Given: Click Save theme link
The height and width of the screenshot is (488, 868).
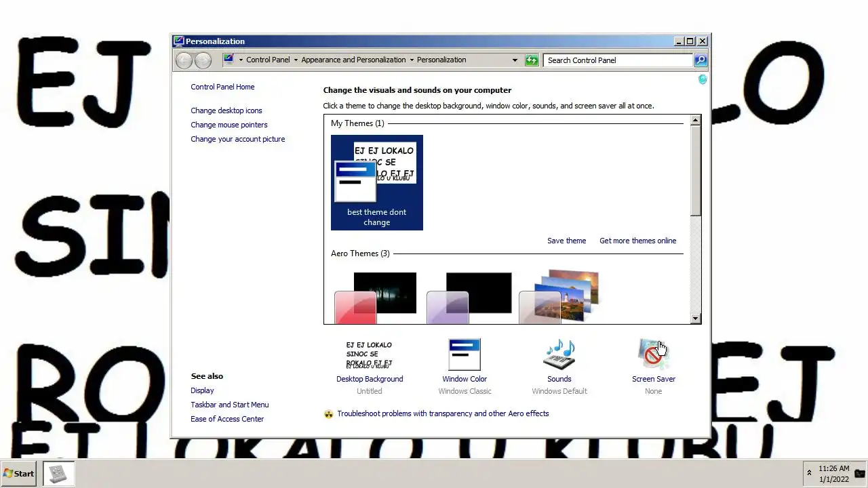Looking at the screenshot, I should [x=567, y=241].
